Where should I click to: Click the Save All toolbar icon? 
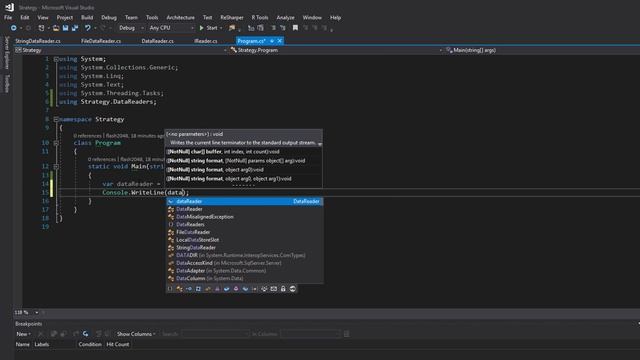(75, 28)
